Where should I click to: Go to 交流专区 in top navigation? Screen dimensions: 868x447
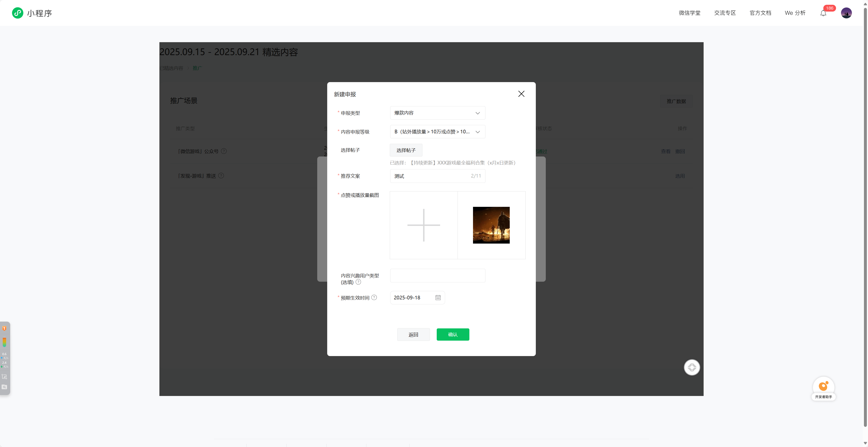[x=725, y=13]
